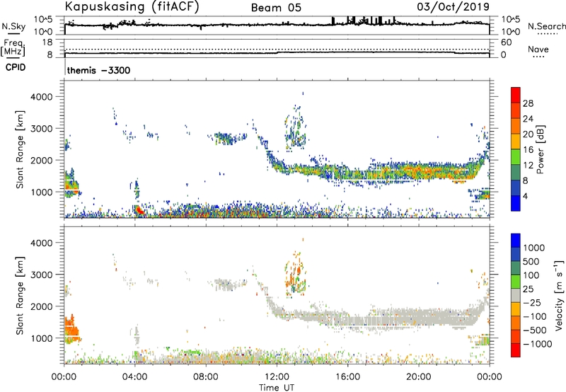566x392 pixels.
Task: Click the '20:00' time tick label
Action: coord(418,377)
